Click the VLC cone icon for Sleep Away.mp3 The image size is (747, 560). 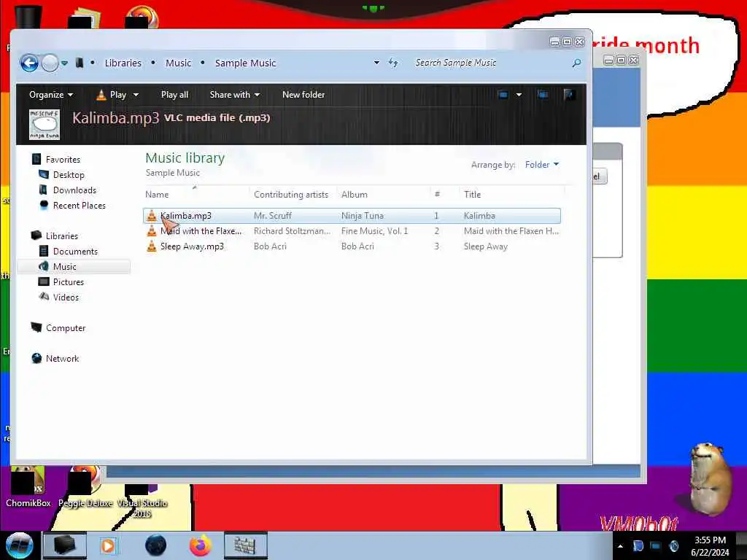(x=152, y=246)
